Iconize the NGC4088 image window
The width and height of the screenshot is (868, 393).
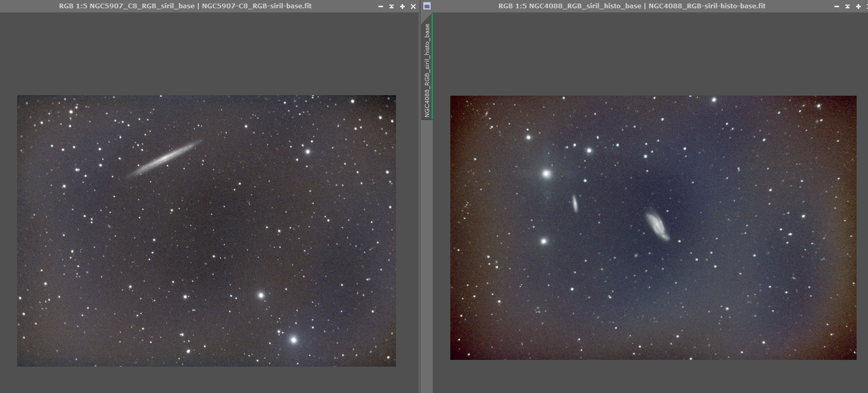click(x=836, y=6)
